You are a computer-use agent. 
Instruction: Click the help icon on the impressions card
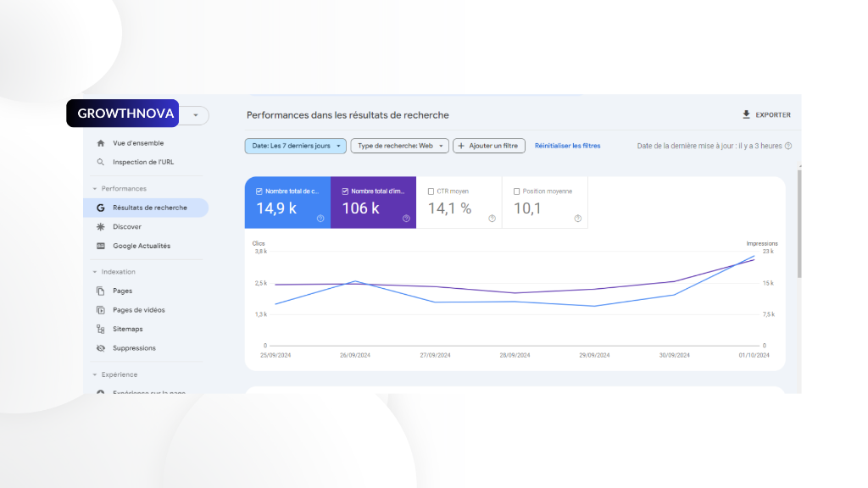click(x=406, y=219)
